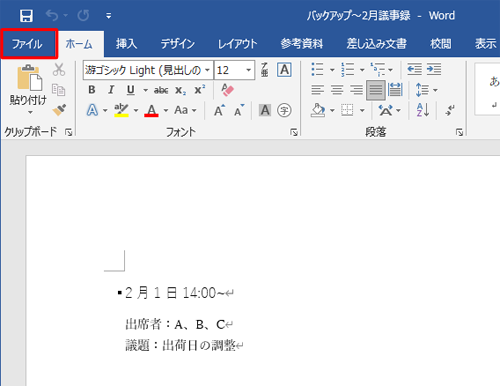Apply numbered list
The image size is (500, 386).
348,69
